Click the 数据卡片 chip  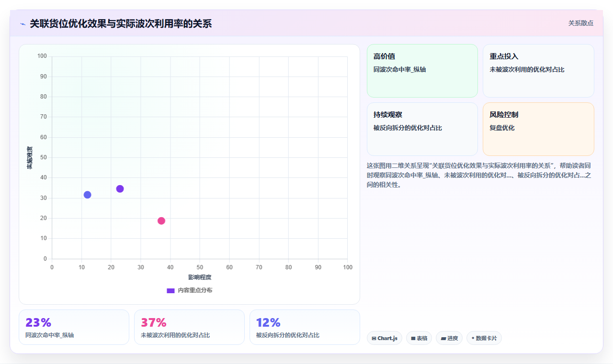coord(484,338)
